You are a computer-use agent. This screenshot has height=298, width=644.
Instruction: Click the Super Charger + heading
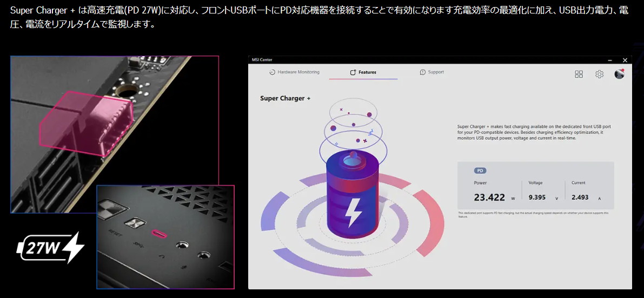(286, 98)
